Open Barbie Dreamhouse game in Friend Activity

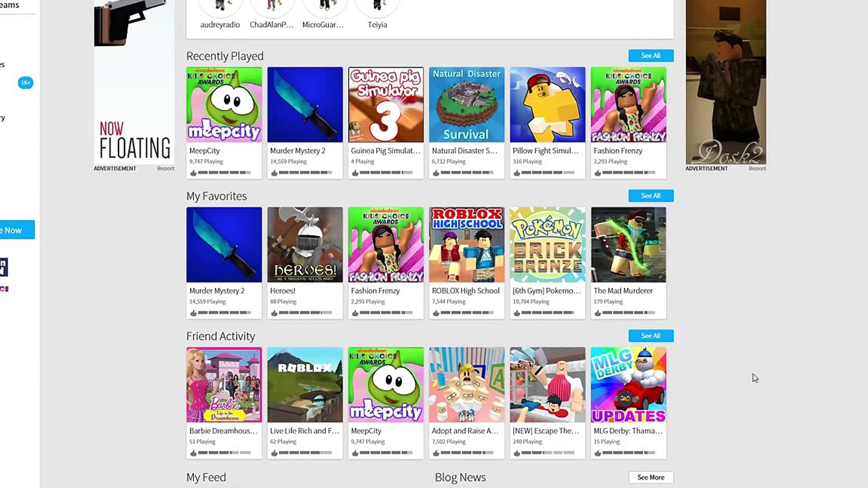[x=224, y=385]
